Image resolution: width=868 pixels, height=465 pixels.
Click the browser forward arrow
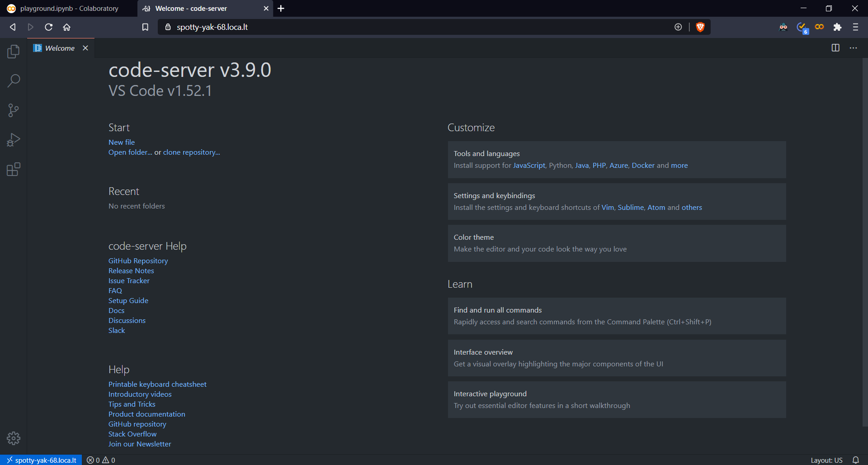point(30,27)
